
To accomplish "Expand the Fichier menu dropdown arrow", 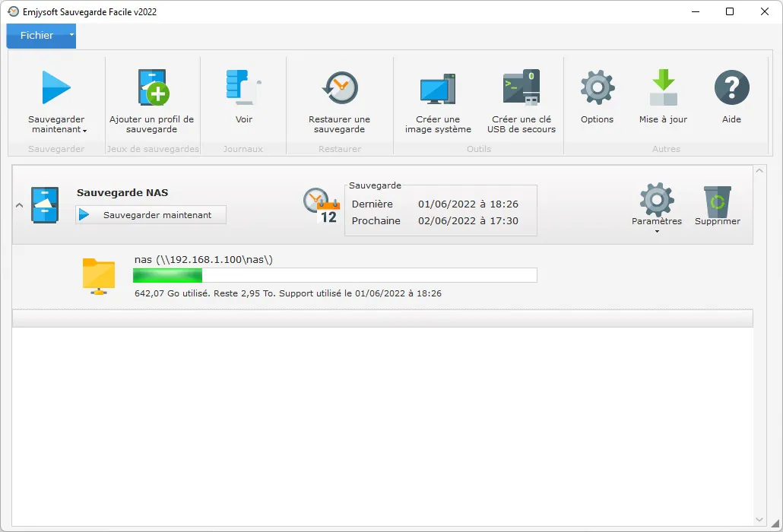I will (71, 35).
